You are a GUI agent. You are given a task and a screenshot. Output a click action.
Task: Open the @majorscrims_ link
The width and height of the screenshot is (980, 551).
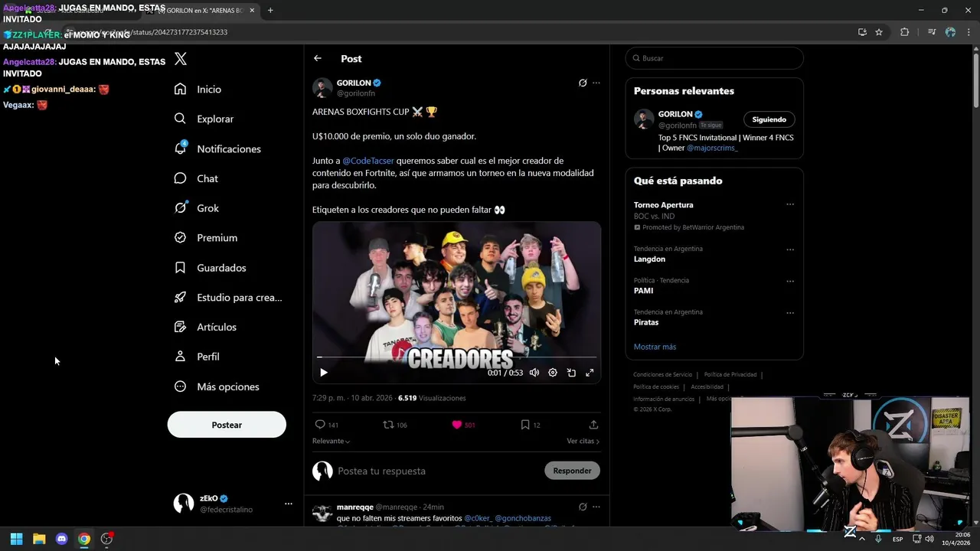pos(712,148)
